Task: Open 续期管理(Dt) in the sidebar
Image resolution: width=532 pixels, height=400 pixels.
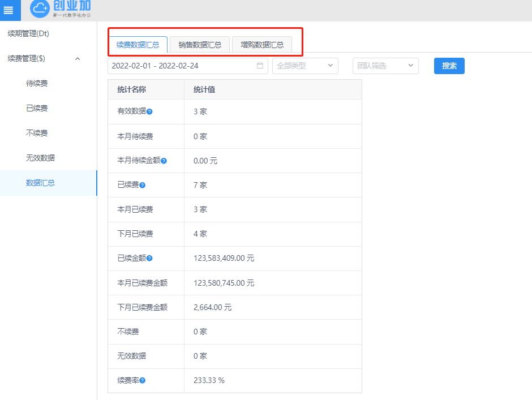Action: [28, 33]
